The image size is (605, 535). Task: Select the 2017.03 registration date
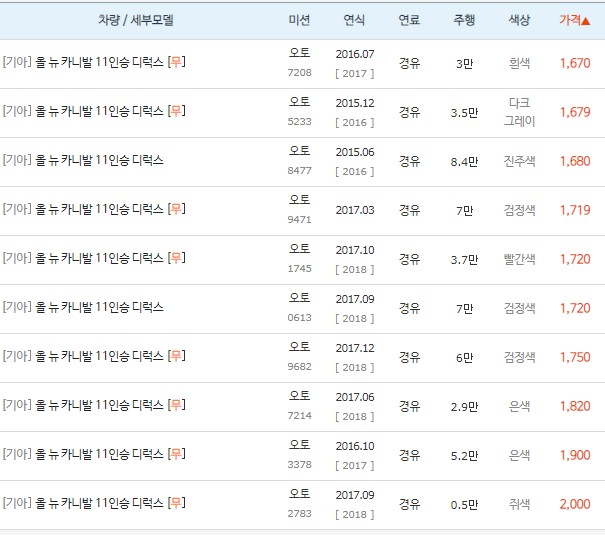pos(355,210)
